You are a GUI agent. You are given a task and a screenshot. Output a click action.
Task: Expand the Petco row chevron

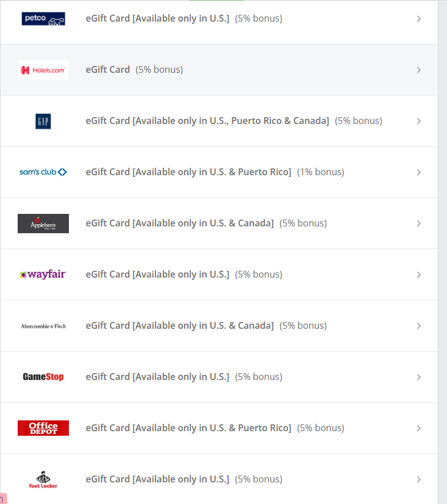pyautogui.click(x=419, y=19)
